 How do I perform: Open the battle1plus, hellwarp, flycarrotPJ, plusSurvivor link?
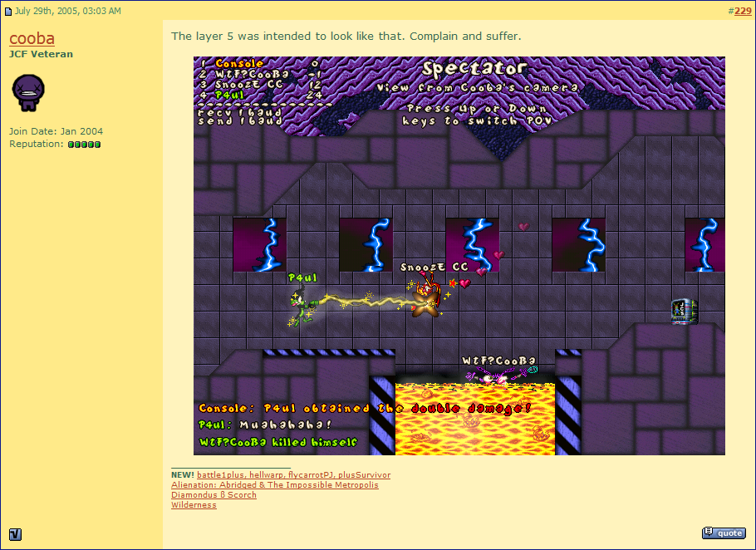[x=293, y=474]
